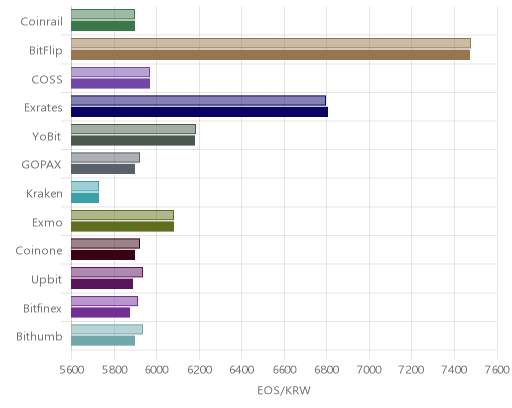Select the dark purple COSS bar
Screen dimensions: 512x408
110,84
